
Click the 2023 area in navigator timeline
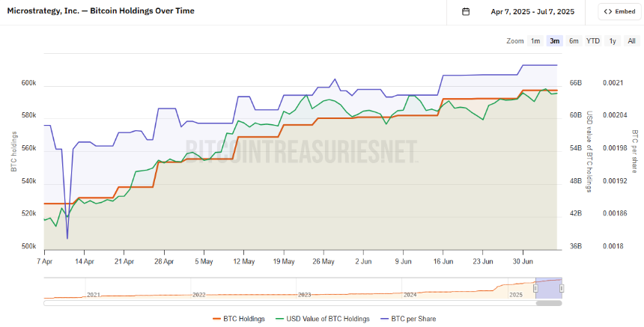(304, 295)
